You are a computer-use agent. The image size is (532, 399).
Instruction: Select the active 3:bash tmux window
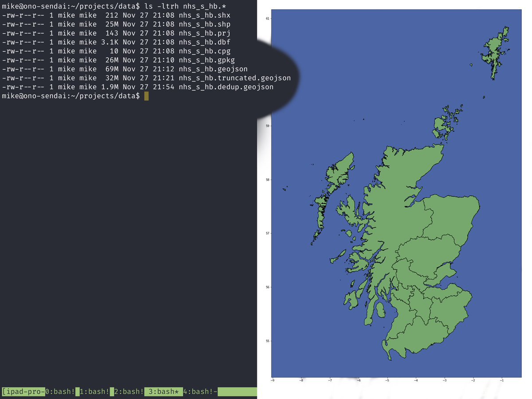tap(164, 391)
